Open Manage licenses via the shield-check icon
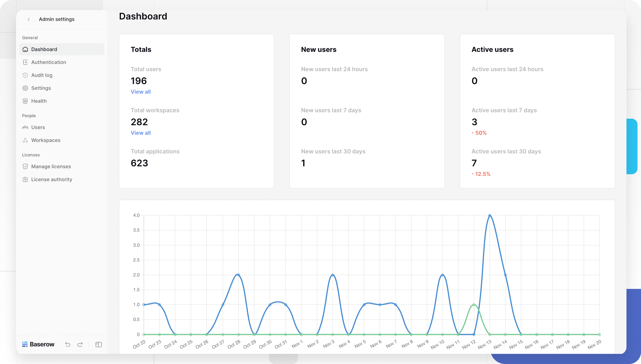Image resolution: width=641 pixels, height=364 pixels. click(25, 166)
